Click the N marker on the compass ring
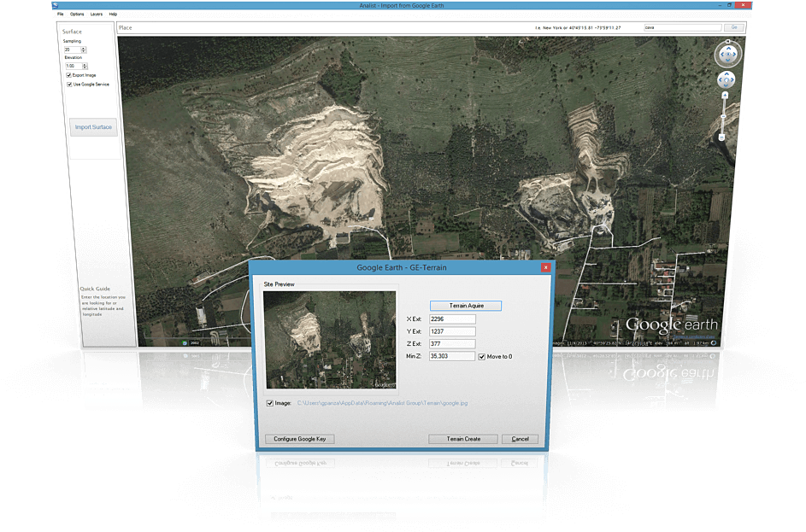The width and height of the screenshot is (806, 532). [x=727, y=41]
